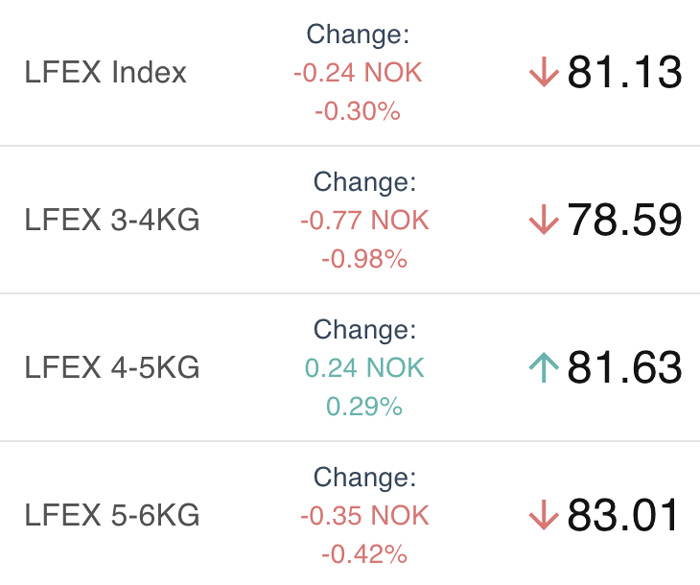Click the red down arrow beside 81.13

click(x=544, y=71)
